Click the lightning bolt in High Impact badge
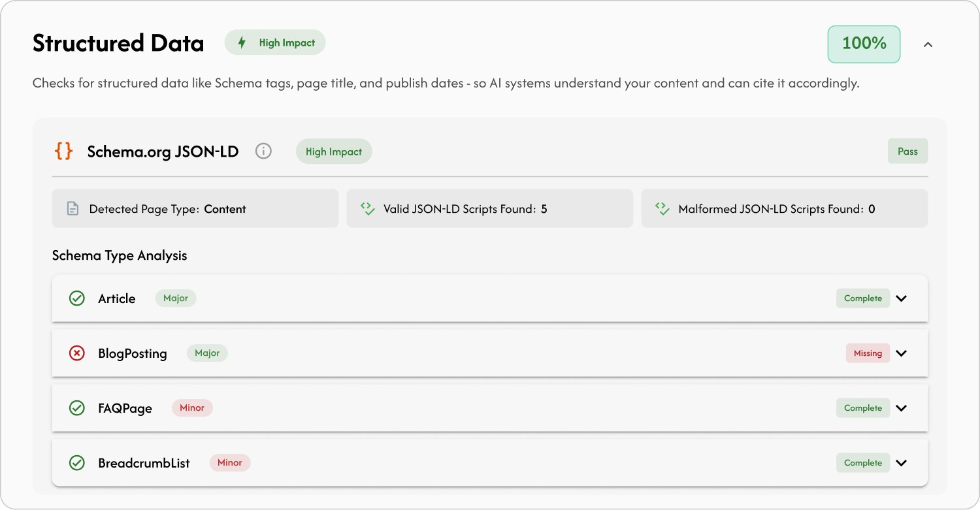Screen dimensions: 980x510 [242, 42]
